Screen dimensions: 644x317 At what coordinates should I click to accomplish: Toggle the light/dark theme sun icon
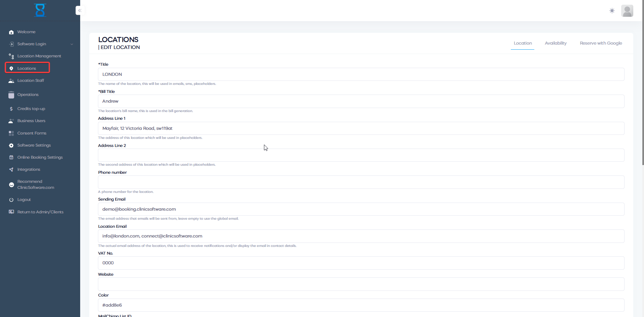click(612, 11)
